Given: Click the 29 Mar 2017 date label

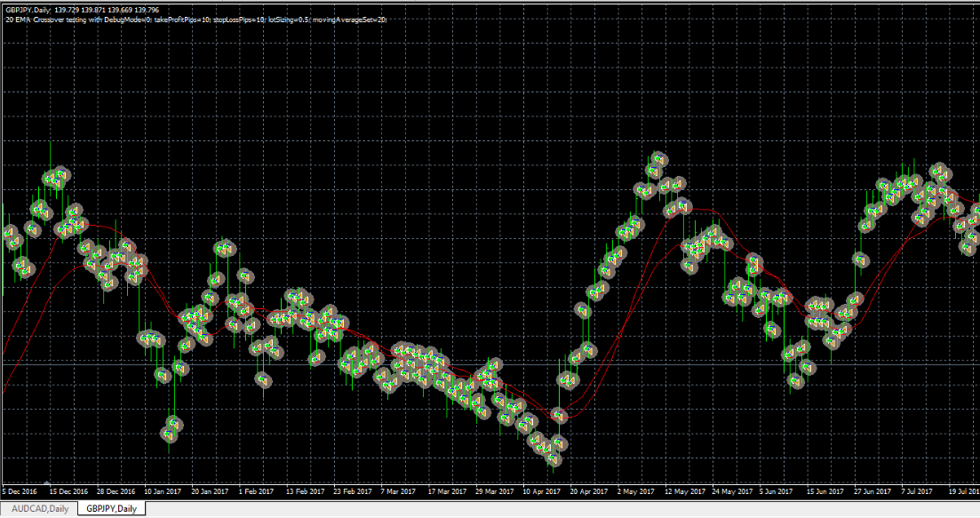Looking at the screenshot, I should point(494,491).
